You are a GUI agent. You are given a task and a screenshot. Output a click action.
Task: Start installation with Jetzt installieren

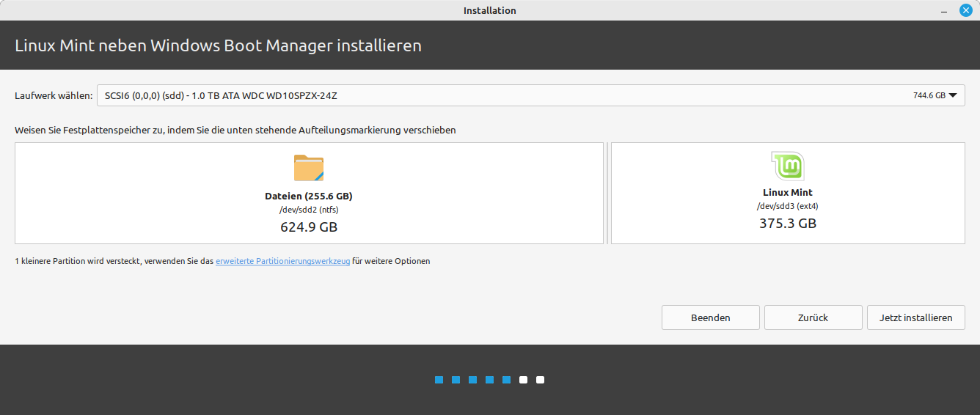[x=915, y=317]
